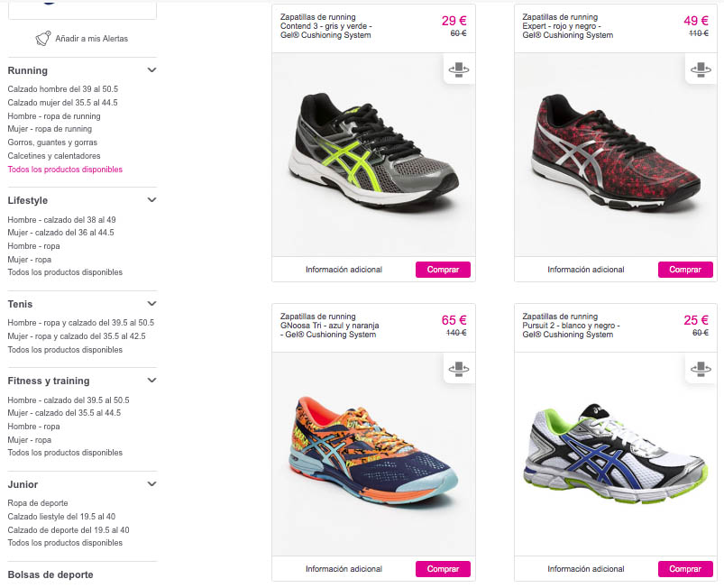This screenshot has width=724, height=588.
Task: Toggle the Junior section arrow
Action: [151, 484]
